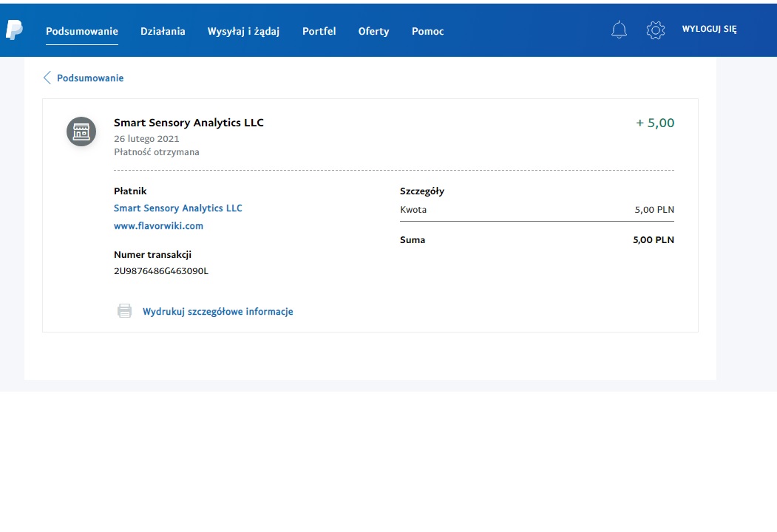Image resolution: width=777 pixels, height=532 pixels.
Task: Click the PayPal logo icon
Action: [x=14, y=30]
